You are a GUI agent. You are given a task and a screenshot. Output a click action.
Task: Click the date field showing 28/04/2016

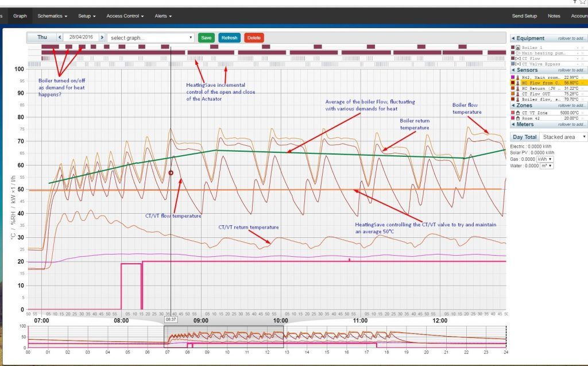coord(80,37)
